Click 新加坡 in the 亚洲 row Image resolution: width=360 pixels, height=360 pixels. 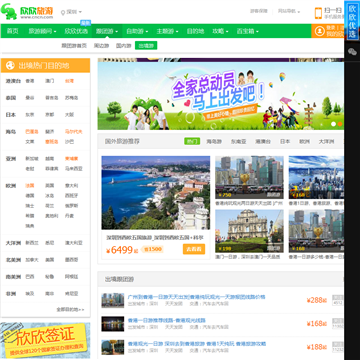(x=32, y=159)
